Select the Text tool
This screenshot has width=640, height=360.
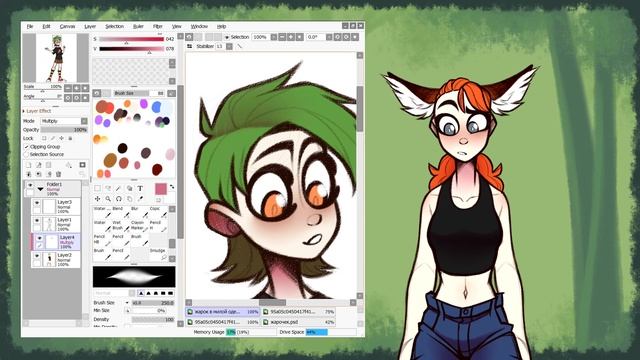(x=140, y=188)
